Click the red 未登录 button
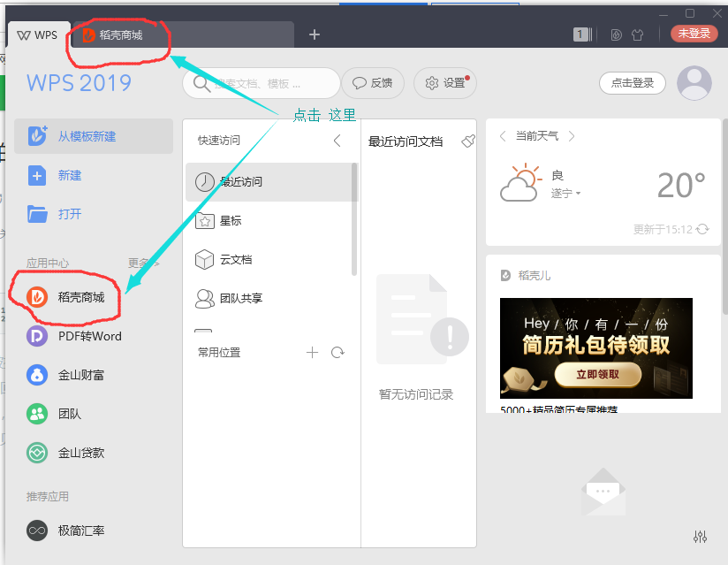The width and height of the screenshot is (728, 565). click(694, 34)
